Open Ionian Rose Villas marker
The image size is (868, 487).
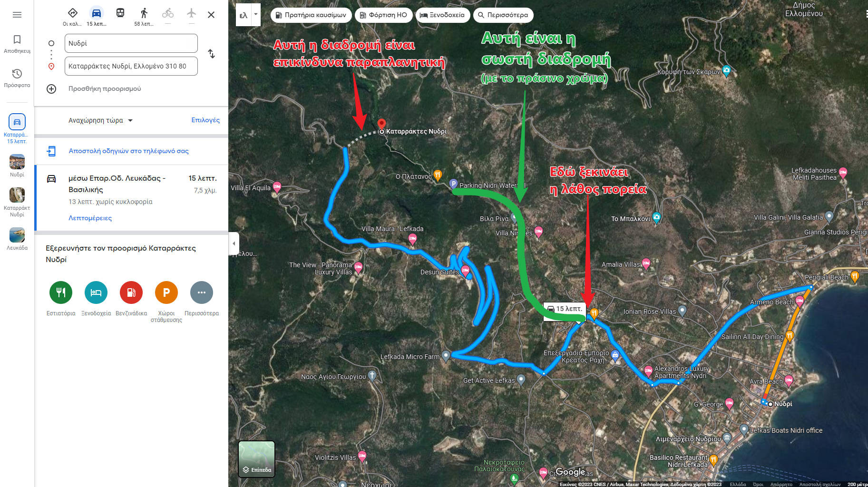[x=683, y=311]
